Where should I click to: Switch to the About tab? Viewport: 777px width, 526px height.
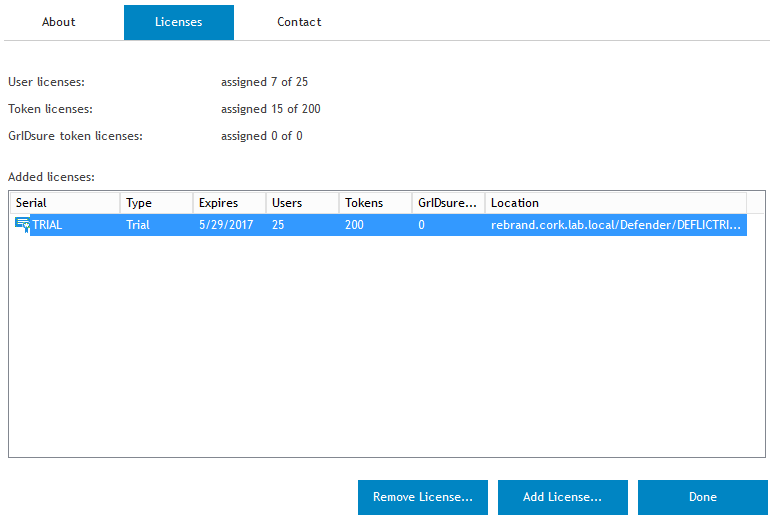(59, 22)
